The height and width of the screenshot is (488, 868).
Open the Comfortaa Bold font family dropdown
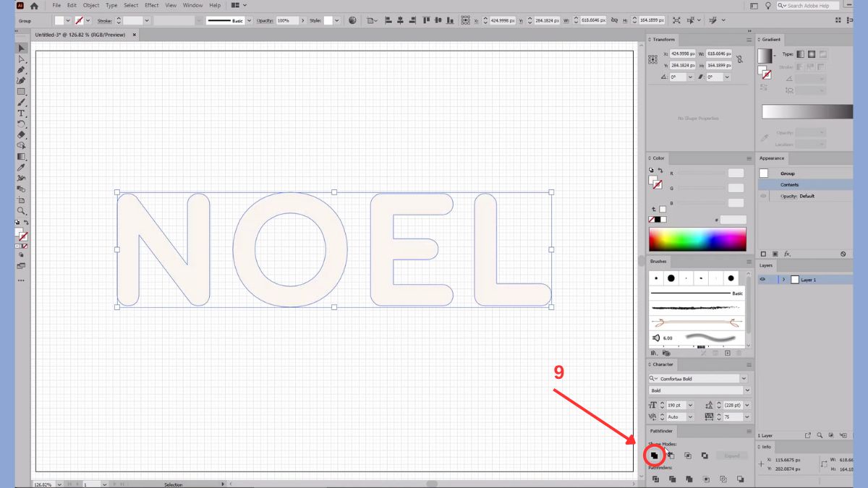(x=744, y=379)
